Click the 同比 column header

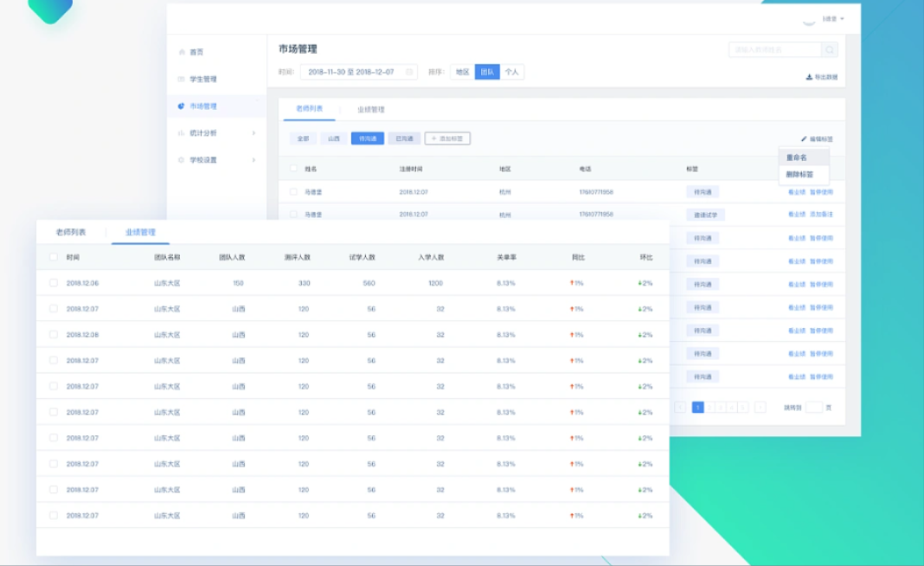578,257
